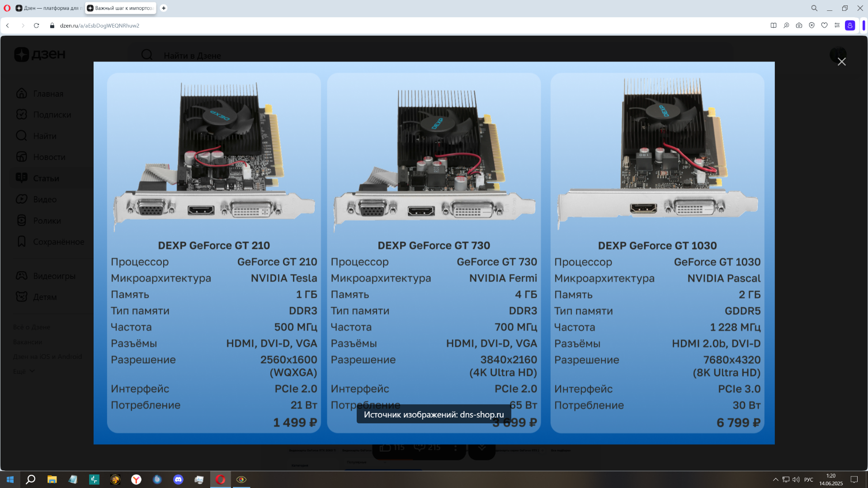This screenshot has width=868, height=488.
Task: Open Discord from the taskbar
Action: (x=178, y=479)
